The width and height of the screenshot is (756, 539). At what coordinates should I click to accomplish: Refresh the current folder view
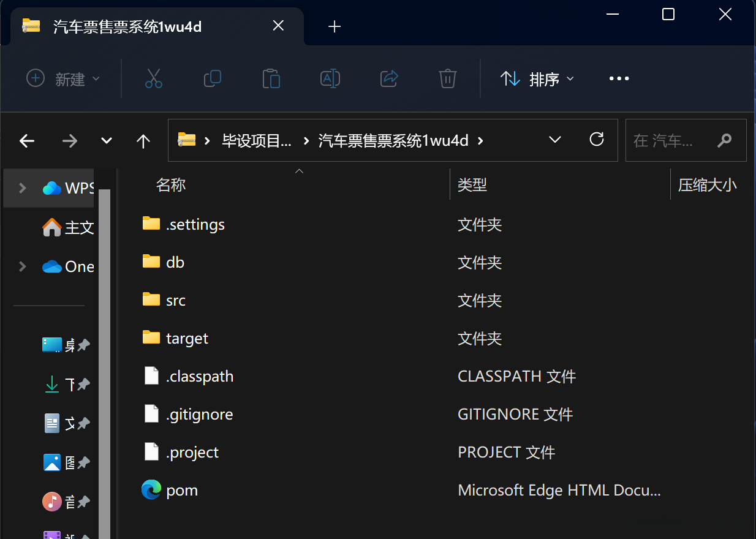click(597, 139)
